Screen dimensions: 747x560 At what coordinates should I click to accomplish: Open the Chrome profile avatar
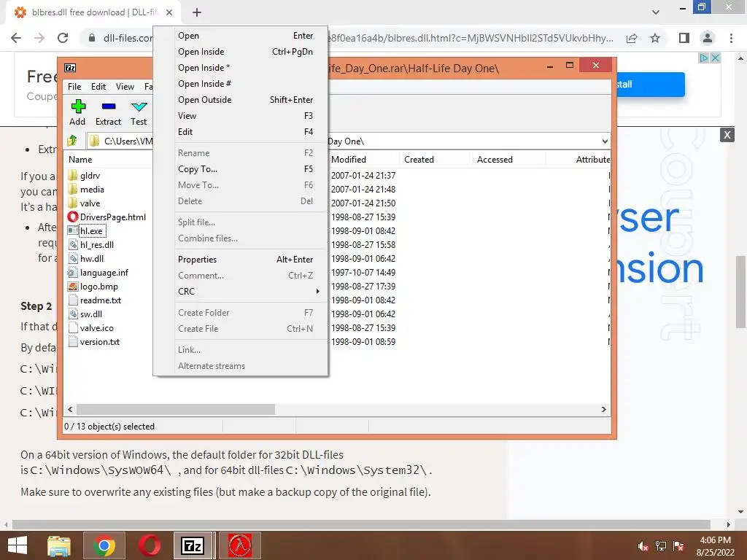tap(708, 38)
